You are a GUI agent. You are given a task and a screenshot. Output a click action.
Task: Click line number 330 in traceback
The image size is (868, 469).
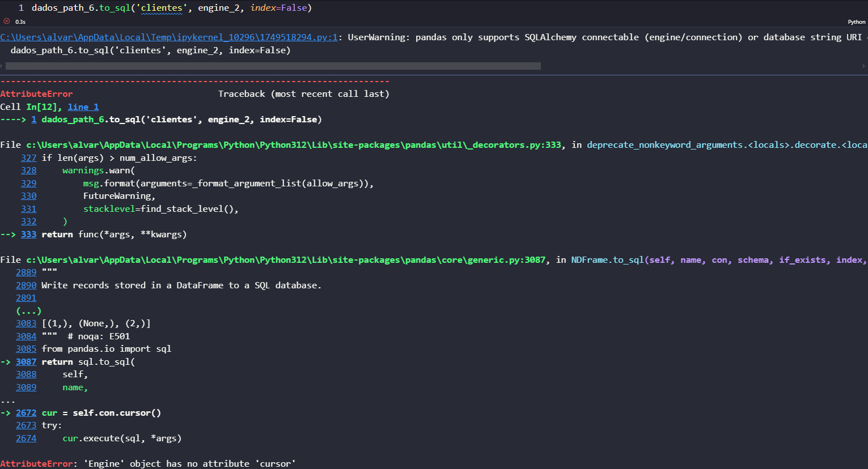(28, 196)
